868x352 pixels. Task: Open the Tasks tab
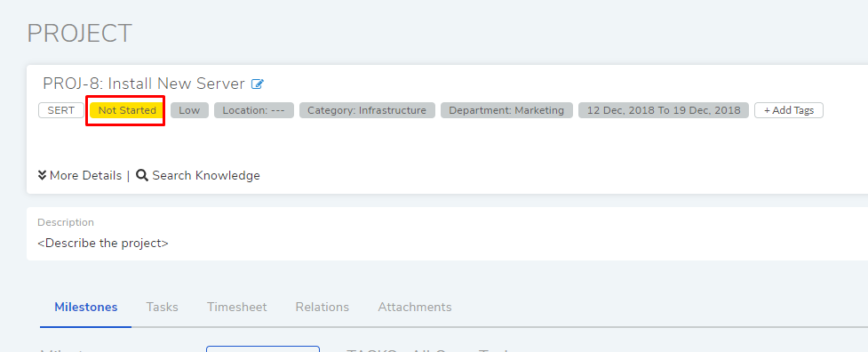tap(163, 307)
